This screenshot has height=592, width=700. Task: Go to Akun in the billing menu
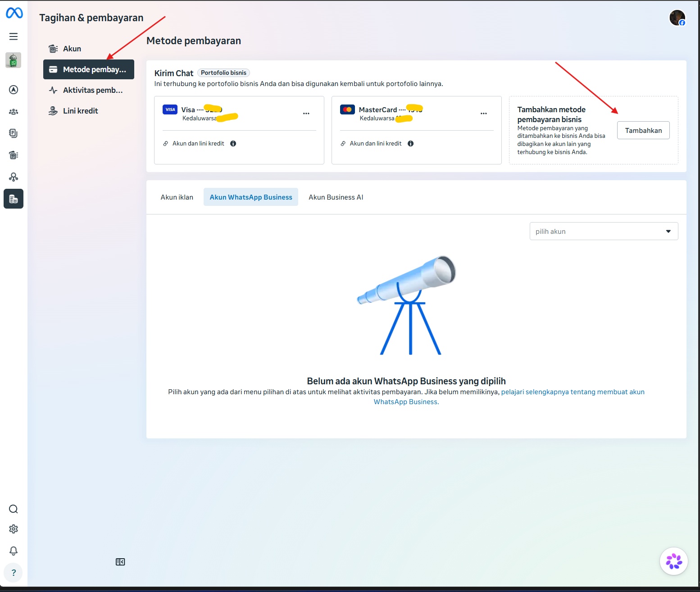pos(89,49)
